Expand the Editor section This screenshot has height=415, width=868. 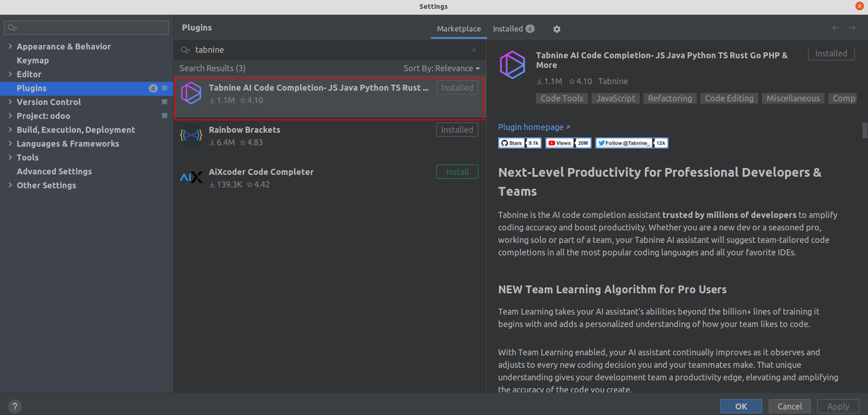tap(10, 74)
